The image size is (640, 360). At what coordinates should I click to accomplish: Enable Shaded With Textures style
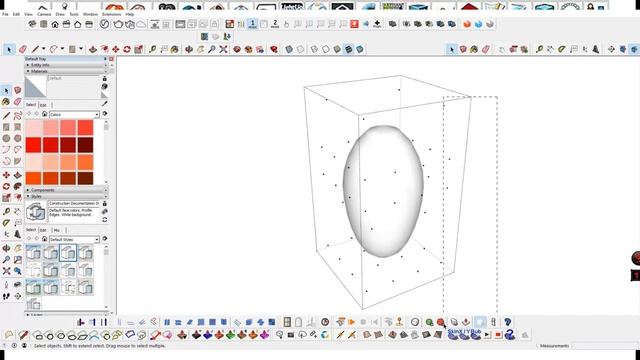349,49
